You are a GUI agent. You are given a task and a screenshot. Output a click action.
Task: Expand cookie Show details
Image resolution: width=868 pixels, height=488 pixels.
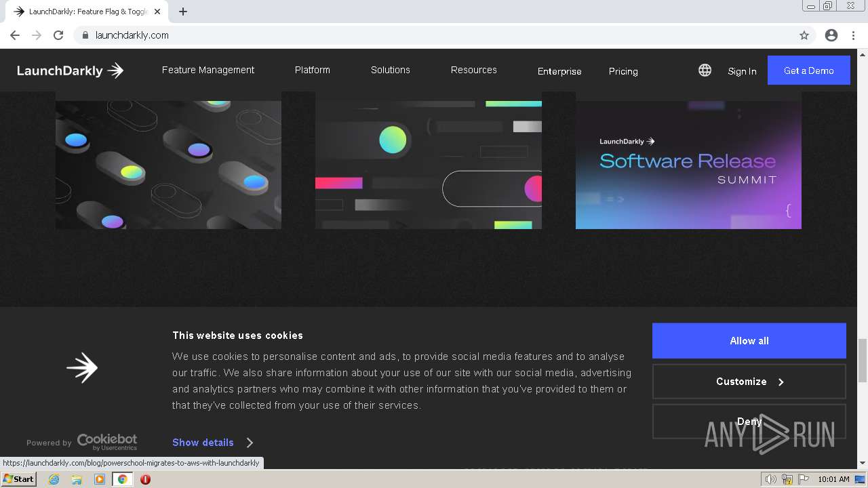212,443
